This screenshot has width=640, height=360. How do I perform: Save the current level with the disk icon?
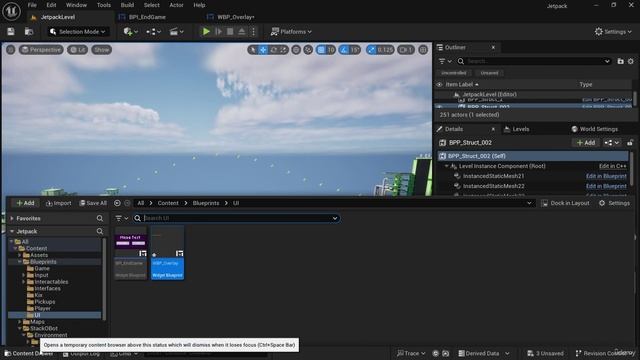coord(11,31)
